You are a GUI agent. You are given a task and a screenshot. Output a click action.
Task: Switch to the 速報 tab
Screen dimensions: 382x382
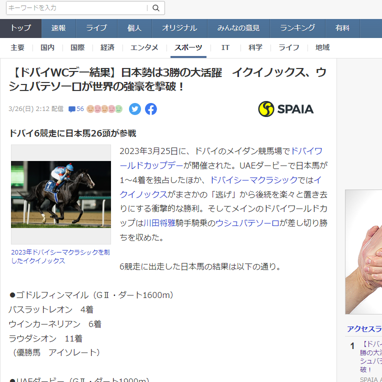[x=59, y=28]
